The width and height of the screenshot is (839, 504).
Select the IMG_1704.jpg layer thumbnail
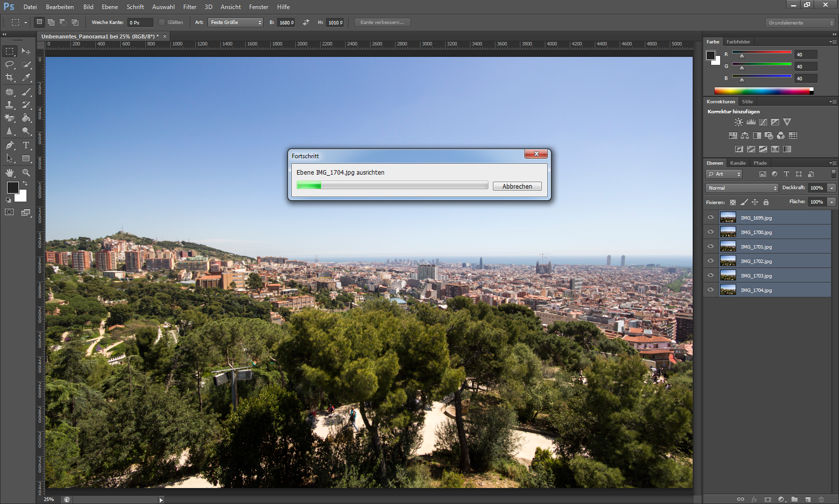(x=728, y=290)
